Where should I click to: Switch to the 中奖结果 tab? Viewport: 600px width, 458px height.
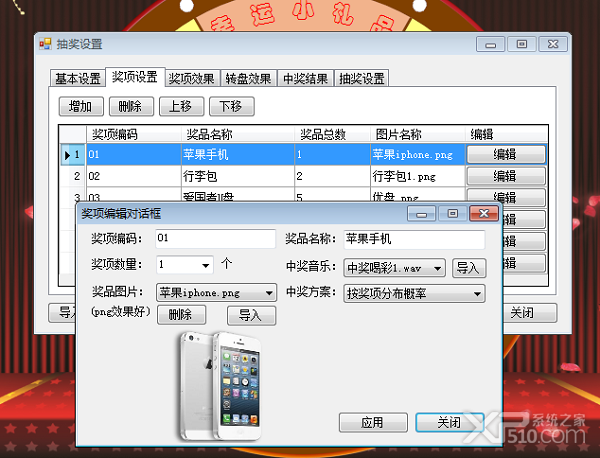click(x=305, y=78)
